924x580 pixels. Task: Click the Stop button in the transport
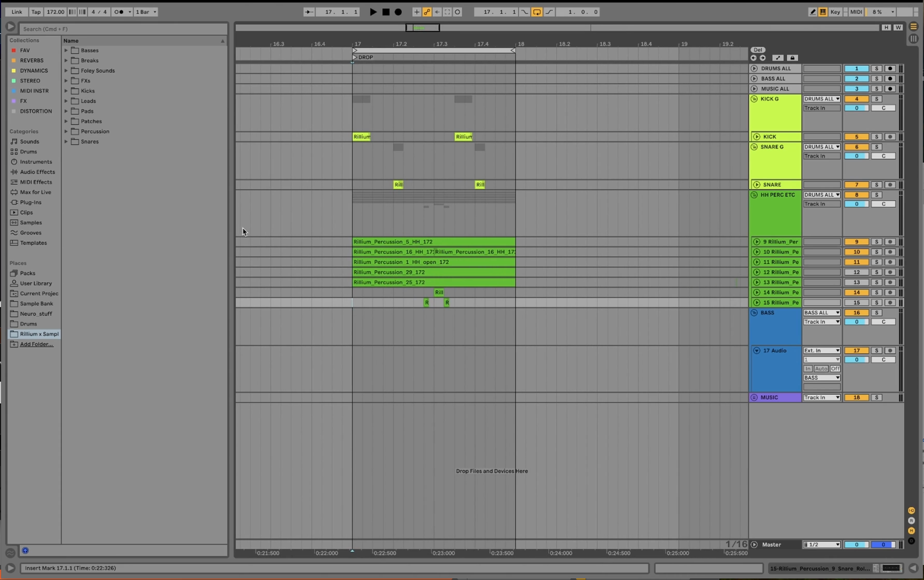[386, 12]
